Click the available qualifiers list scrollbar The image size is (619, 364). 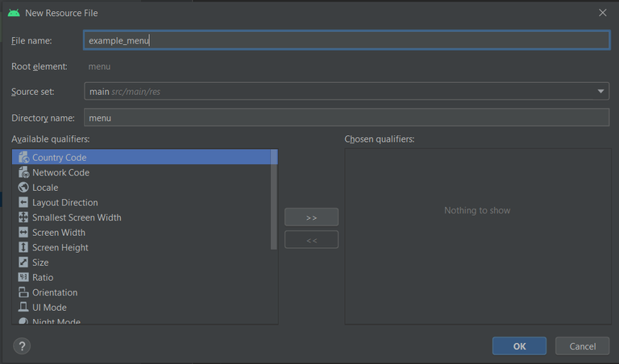tap(274, 200)
